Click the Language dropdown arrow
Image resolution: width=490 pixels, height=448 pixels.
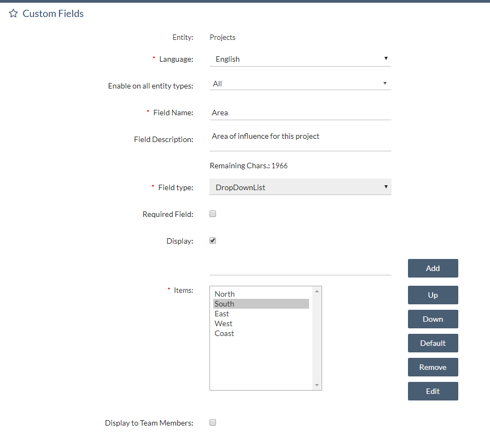[x=386, y=58]
